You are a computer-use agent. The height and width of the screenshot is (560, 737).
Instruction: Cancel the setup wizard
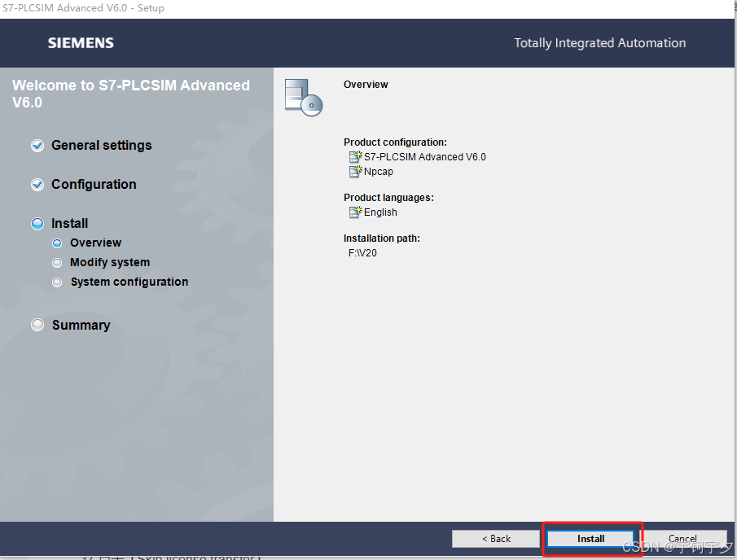coord(682,538)
